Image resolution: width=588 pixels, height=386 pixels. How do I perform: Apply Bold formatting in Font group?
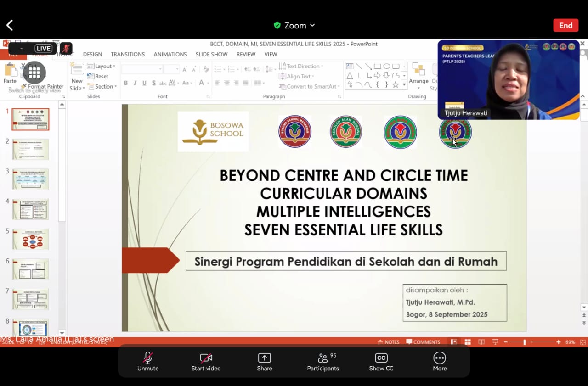126,83
